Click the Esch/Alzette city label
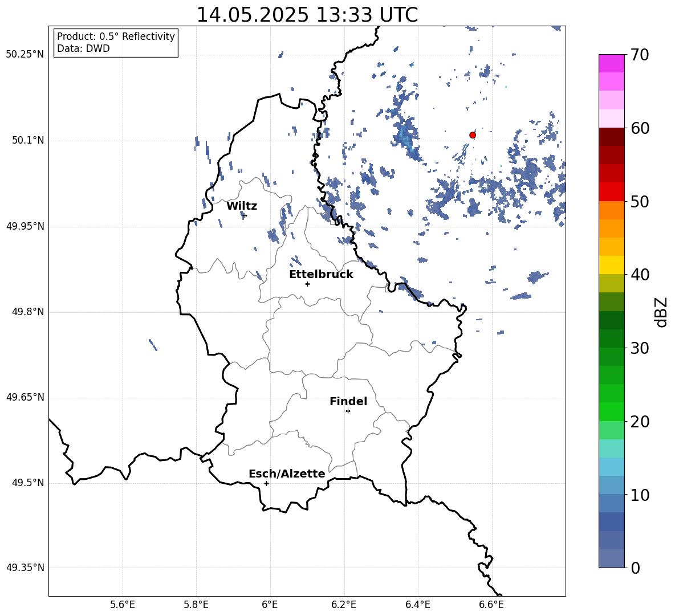Screen dimensions: 675x616 pyautogui.click(x=287, y=474)
